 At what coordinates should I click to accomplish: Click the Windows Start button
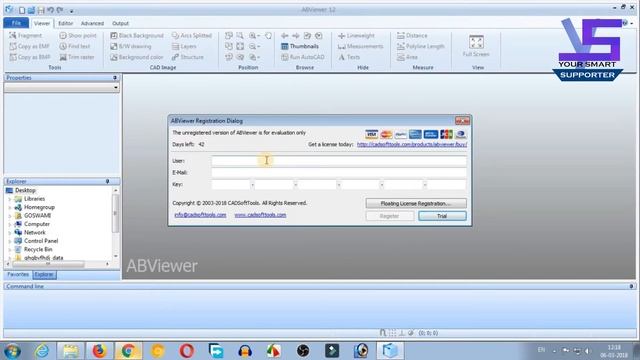click(12, 351)
